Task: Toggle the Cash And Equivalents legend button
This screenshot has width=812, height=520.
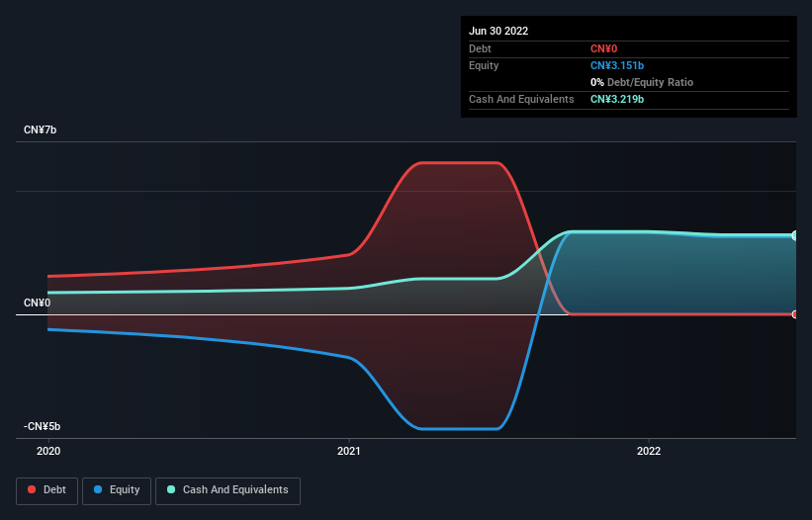Action: click(227, 490)
